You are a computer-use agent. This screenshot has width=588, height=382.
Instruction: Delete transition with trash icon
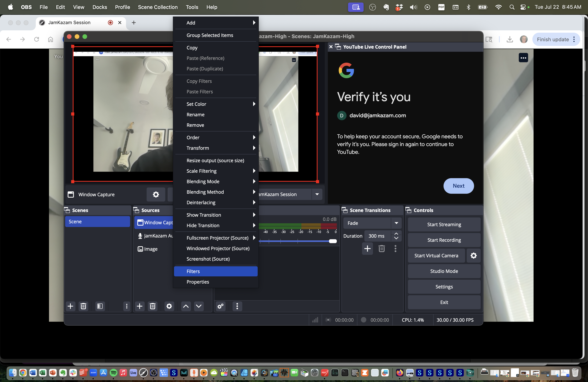tap(381, 249)
